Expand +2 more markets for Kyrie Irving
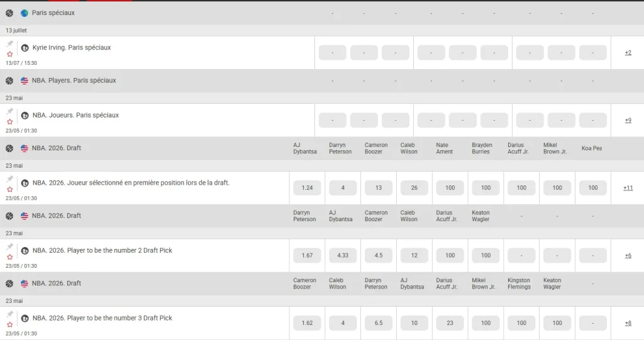 [628, 53]
